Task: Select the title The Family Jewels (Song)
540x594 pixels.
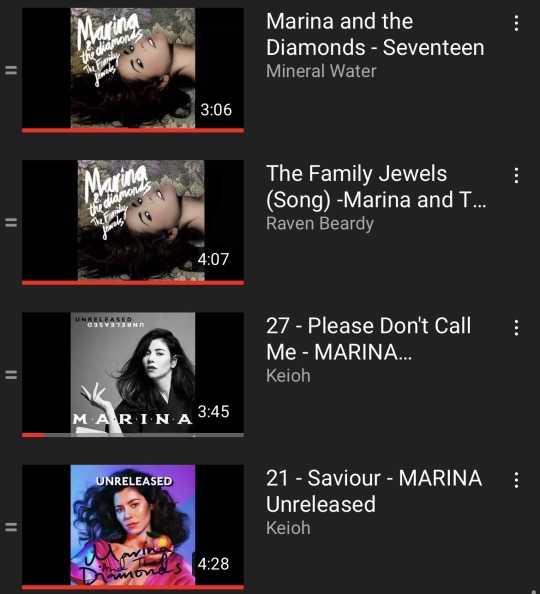Action: click(376, 186)
